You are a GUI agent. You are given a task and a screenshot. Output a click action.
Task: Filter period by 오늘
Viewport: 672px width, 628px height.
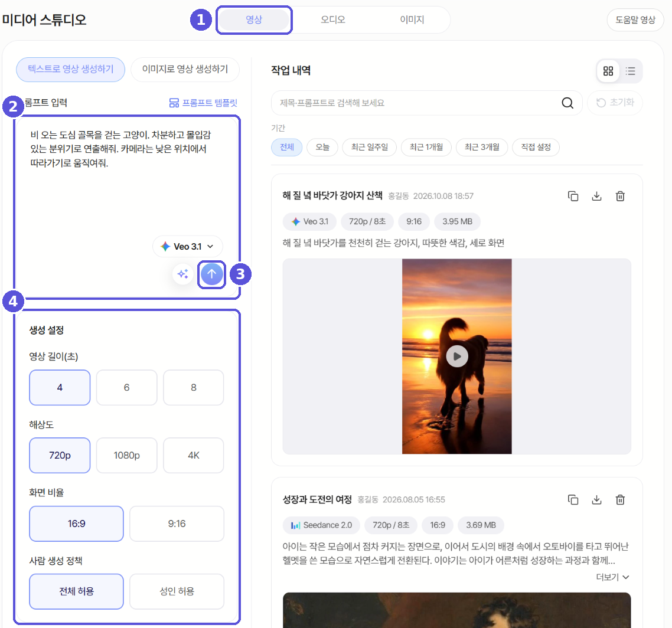pos(322,148)
